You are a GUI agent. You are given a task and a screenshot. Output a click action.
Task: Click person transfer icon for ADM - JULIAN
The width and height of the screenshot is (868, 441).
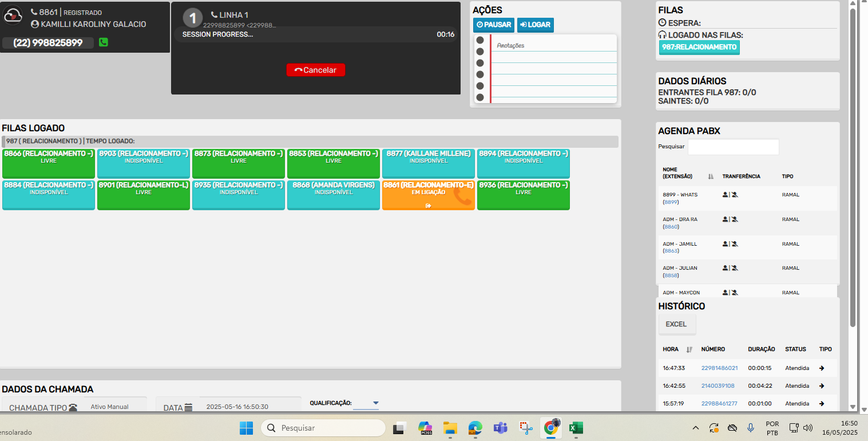725,268
